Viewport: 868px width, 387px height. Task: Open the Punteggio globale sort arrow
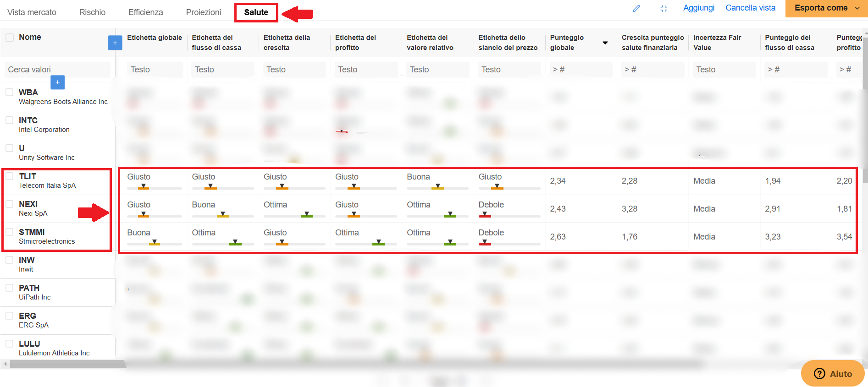pos(605,43)
